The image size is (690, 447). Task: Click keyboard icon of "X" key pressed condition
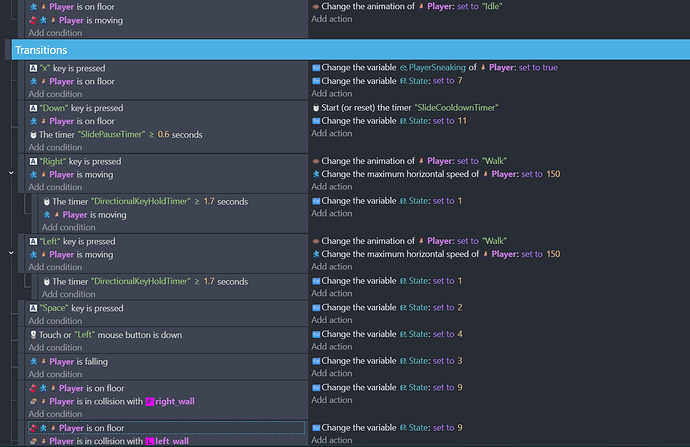tap(33, 68)
